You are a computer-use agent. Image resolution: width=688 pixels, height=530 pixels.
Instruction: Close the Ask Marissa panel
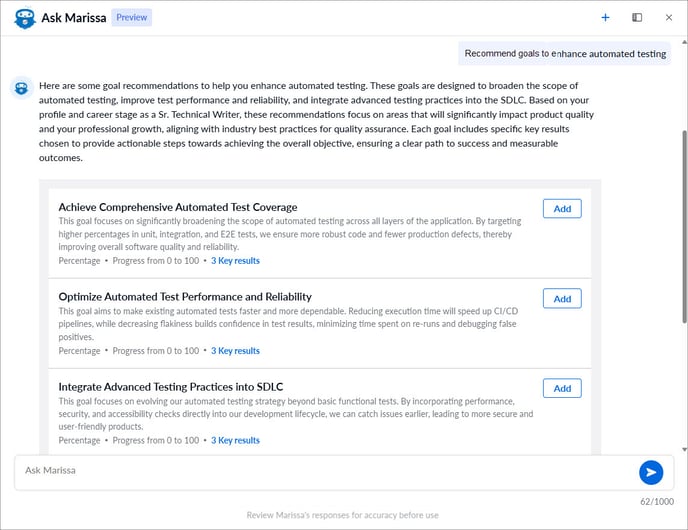pyautogui.click(x=669, y=17)
